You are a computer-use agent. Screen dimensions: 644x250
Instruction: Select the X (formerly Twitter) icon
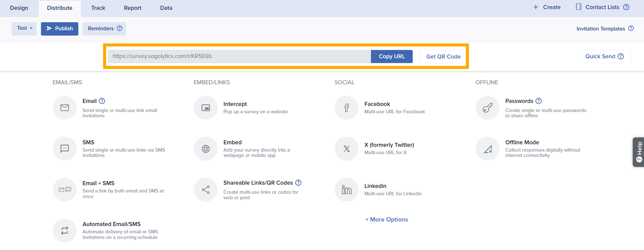[x=347, y=149]
